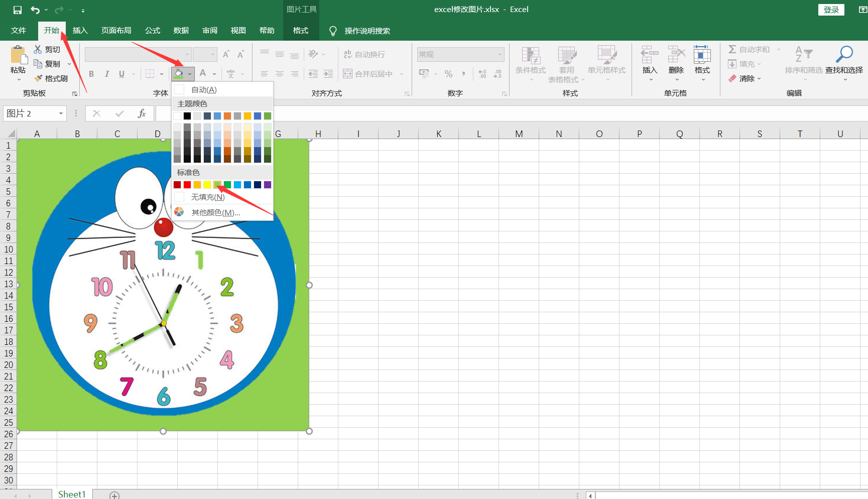Click 合并后居中 merge button
868x499 pixels.
(368, 74)
